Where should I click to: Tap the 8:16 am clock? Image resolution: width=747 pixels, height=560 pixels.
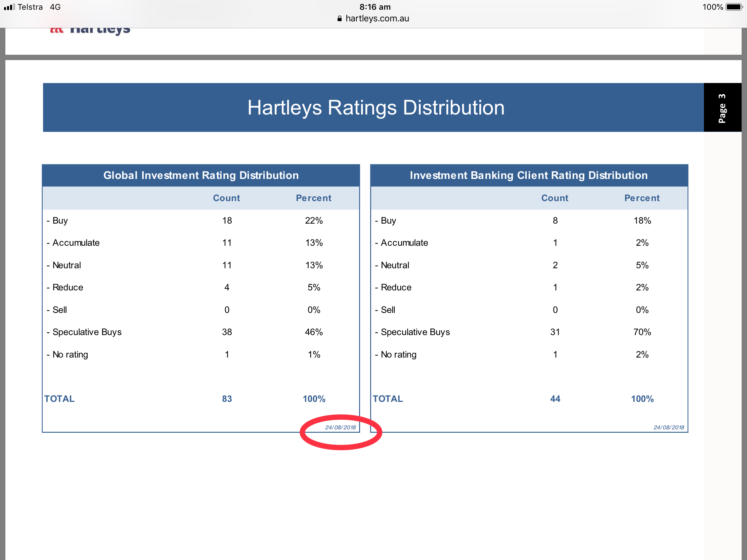click(x=375, y=7)
